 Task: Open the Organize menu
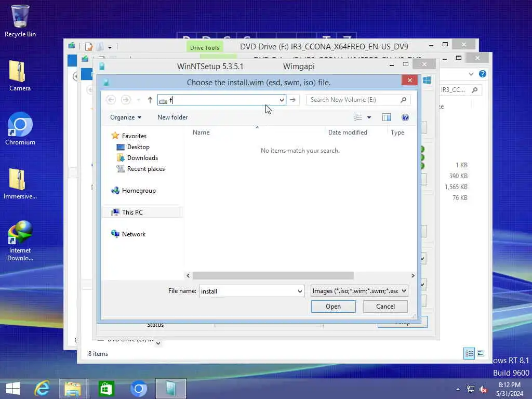pyautogui.click(x=126, y=117)
